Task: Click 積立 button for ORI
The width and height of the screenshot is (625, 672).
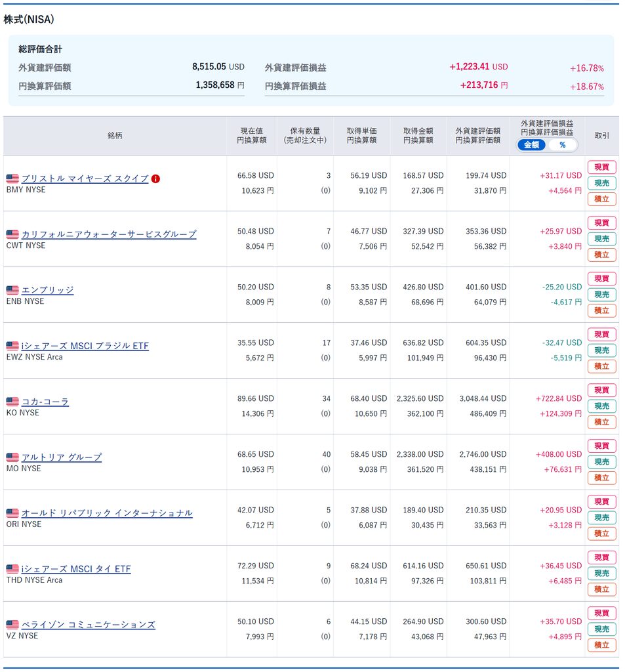Action: click(x=601, y=533)
